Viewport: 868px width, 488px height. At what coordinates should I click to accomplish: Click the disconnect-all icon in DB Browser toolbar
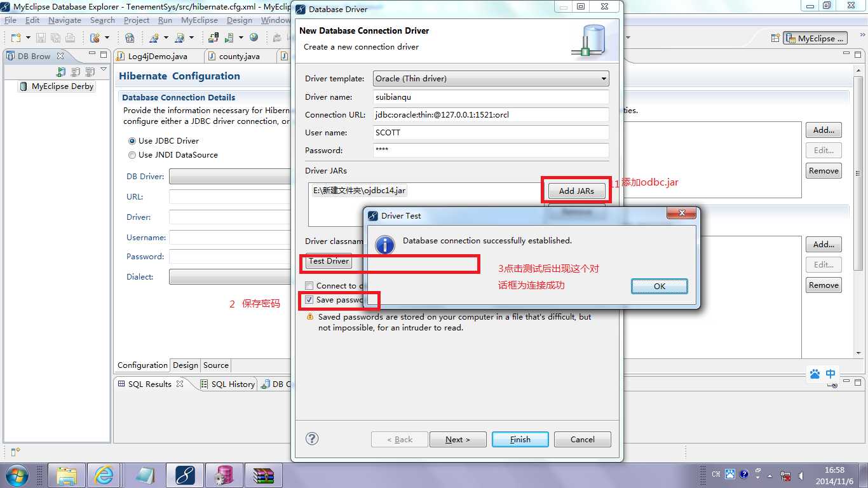(x=90, y=72)
